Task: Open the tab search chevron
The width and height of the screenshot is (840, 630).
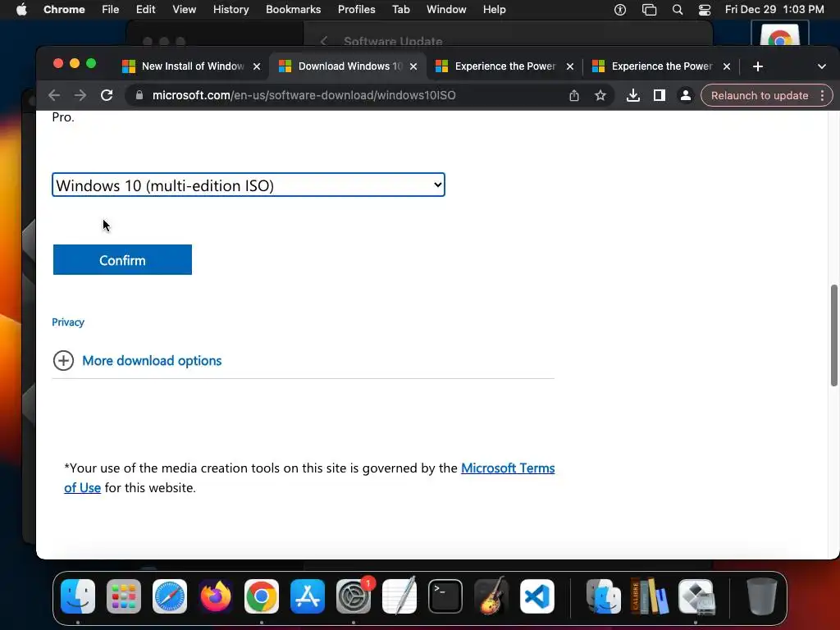Action: tap(822, 66)
